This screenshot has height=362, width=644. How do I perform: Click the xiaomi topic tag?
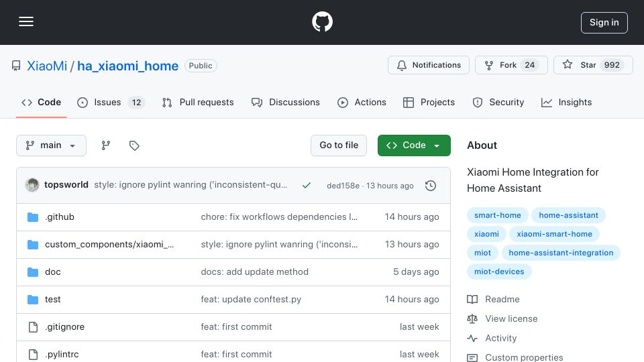(486, 234)
